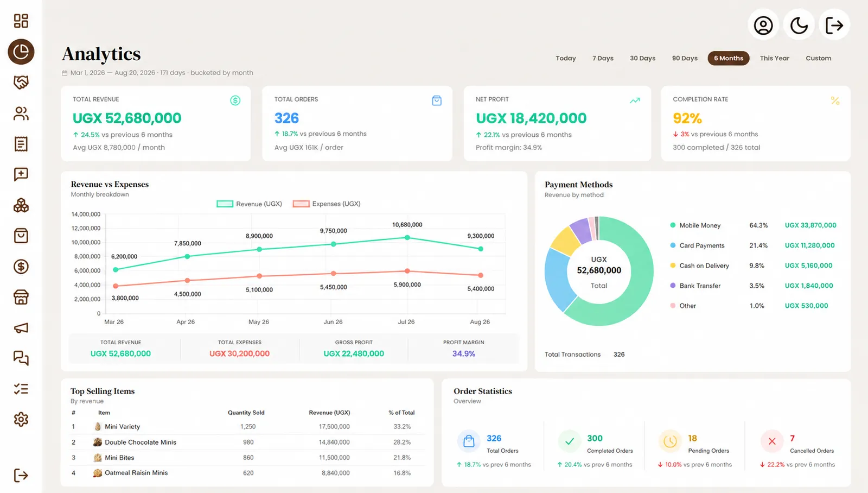Viewport: 868px width, 493px height.
Task: Open the stacked boxes inventory icon
Action: (21, 205)
